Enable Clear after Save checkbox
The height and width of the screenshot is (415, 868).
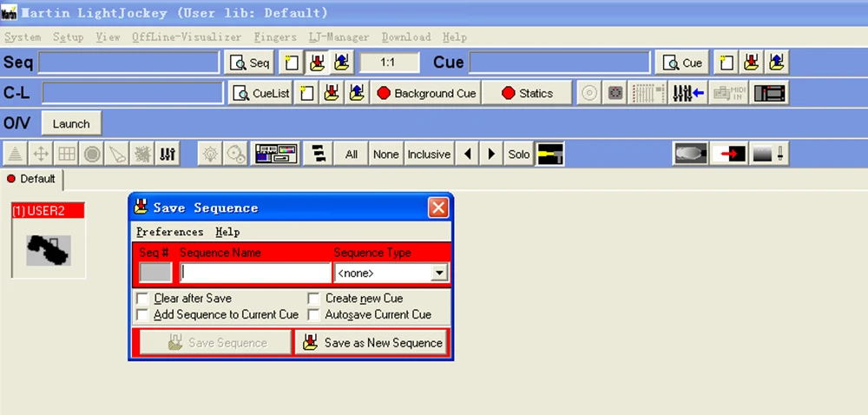click(x=143, y=299)
